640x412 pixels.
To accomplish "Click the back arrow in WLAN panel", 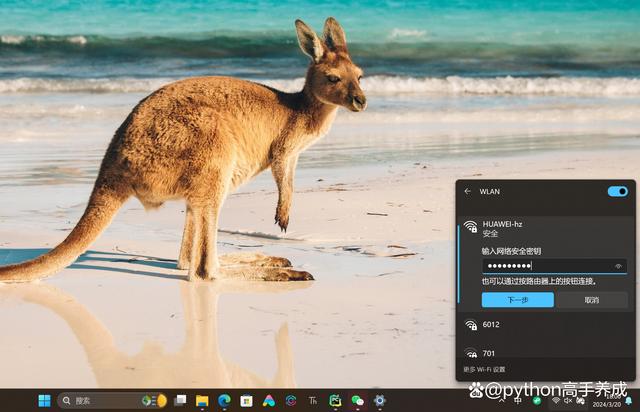I will [467, 191].
